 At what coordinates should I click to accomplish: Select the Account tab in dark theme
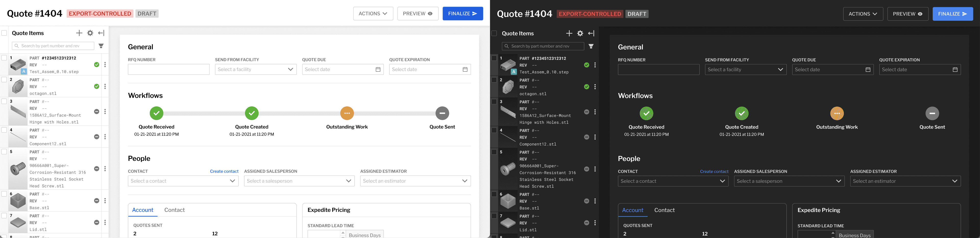(632, 210)
